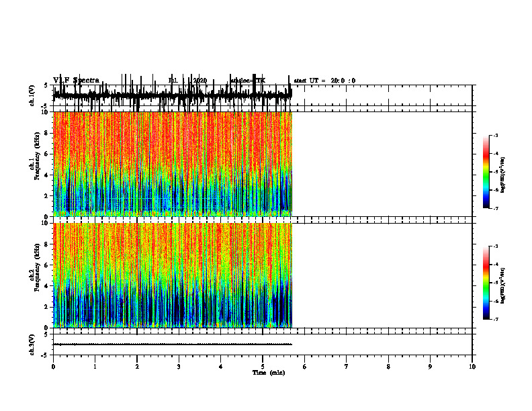Click the '6' kHz tick on ch.1 axis
The height and width of the screenshot is (411, 532).
click(46, 154)
